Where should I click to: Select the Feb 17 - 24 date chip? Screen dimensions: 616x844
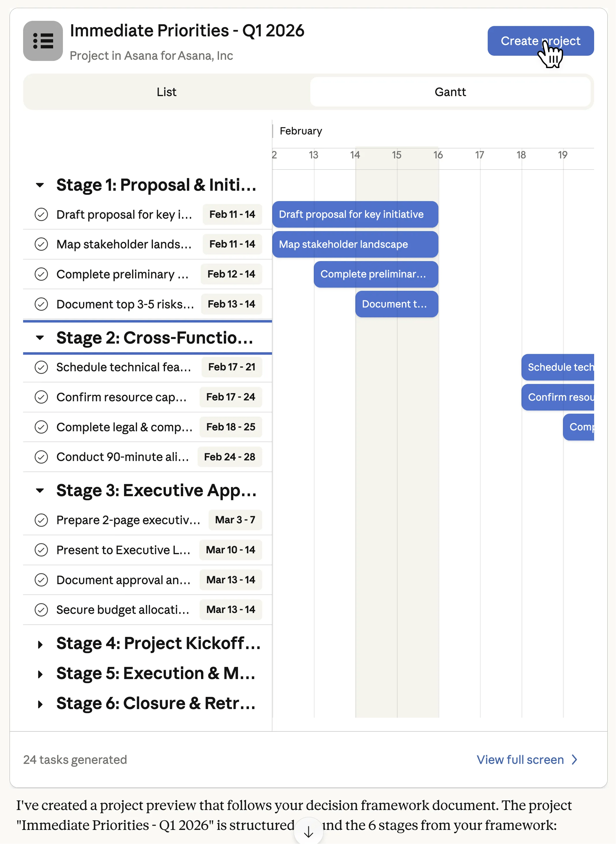point(230,397)
